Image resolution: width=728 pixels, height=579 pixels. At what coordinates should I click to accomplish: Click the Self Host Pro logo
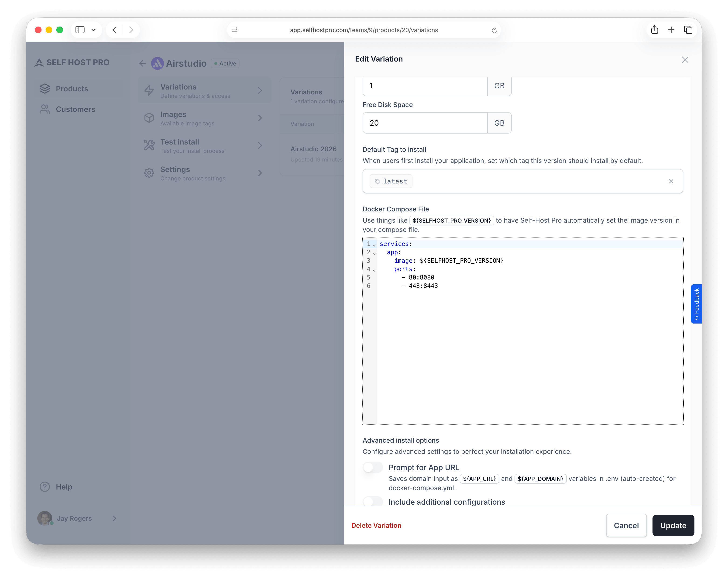tap(72, 62)
